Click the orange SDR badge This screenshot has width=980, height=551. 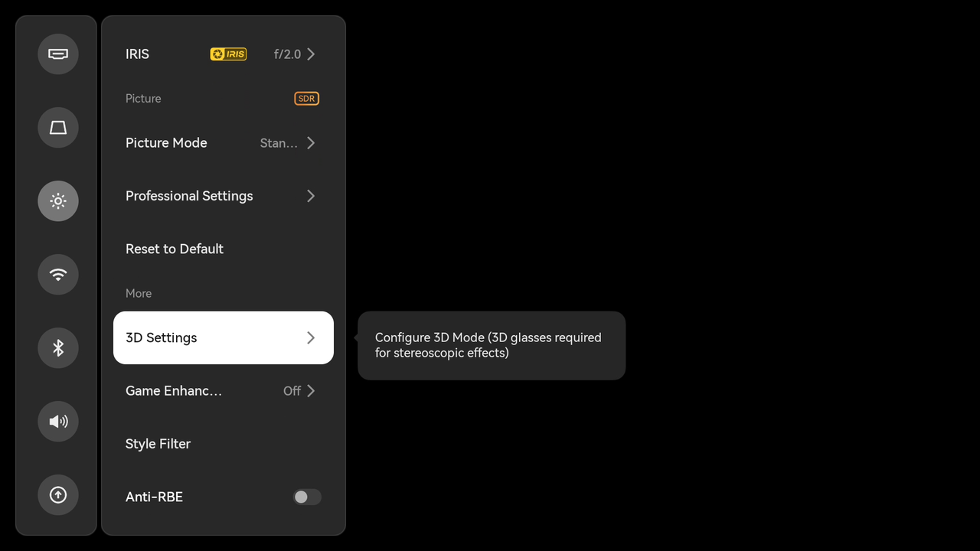(x=306, y=99)
